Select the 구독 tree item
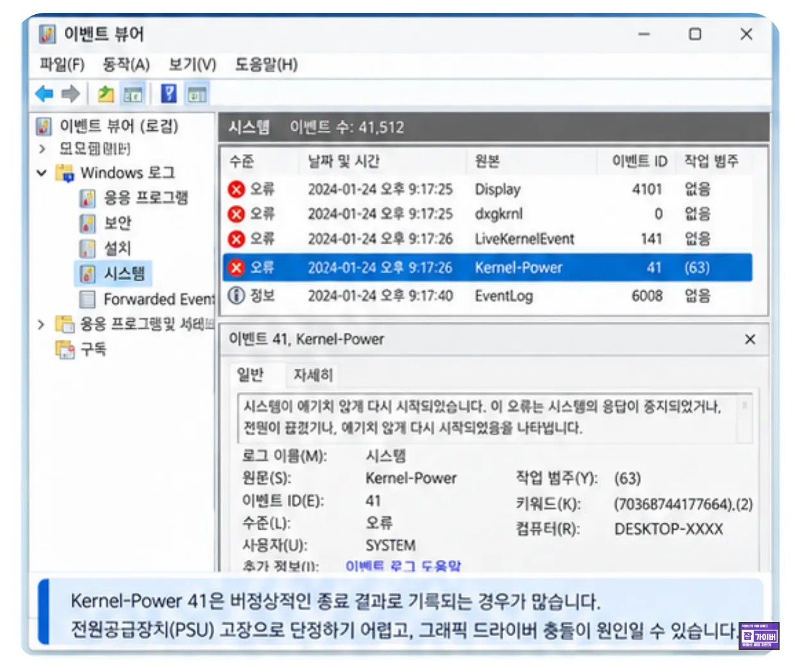Viewport: 795px width, 672px height. pos(81,349)
